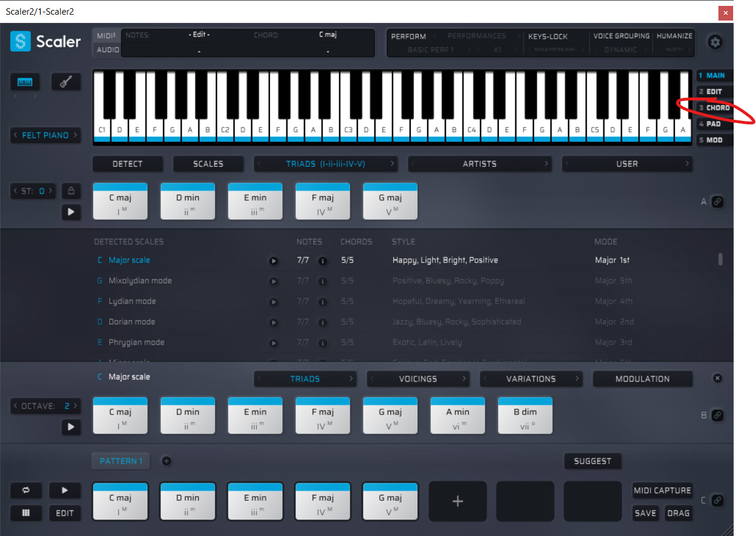Click the detected scales scrollbar
The width and height of the screenshot is (756, 536).
[720, 260]
